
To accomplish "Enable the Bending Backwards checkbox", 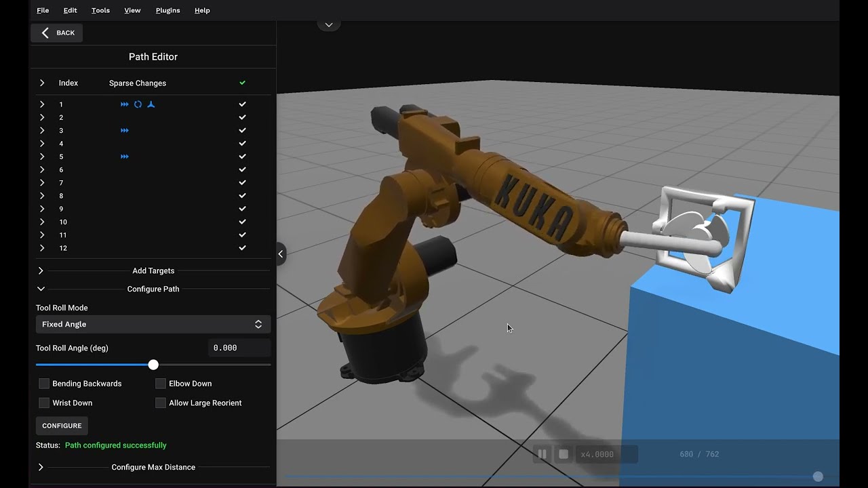I will tap(44, 384).
